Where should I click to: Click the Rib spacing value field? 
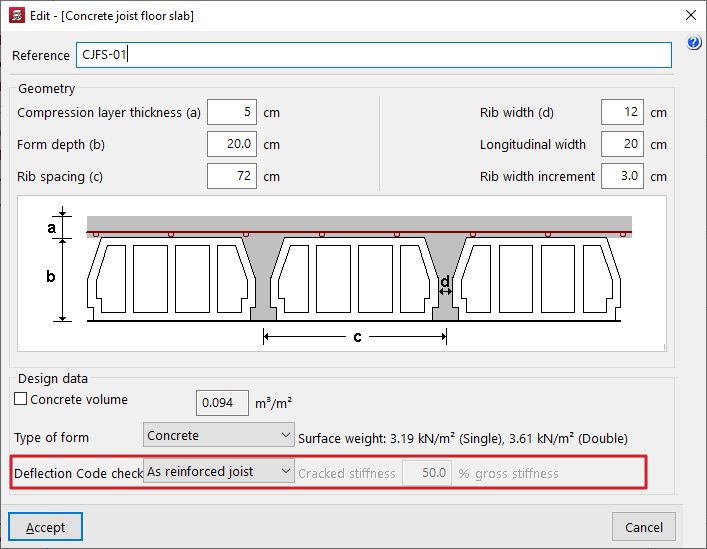coord(232,177)
